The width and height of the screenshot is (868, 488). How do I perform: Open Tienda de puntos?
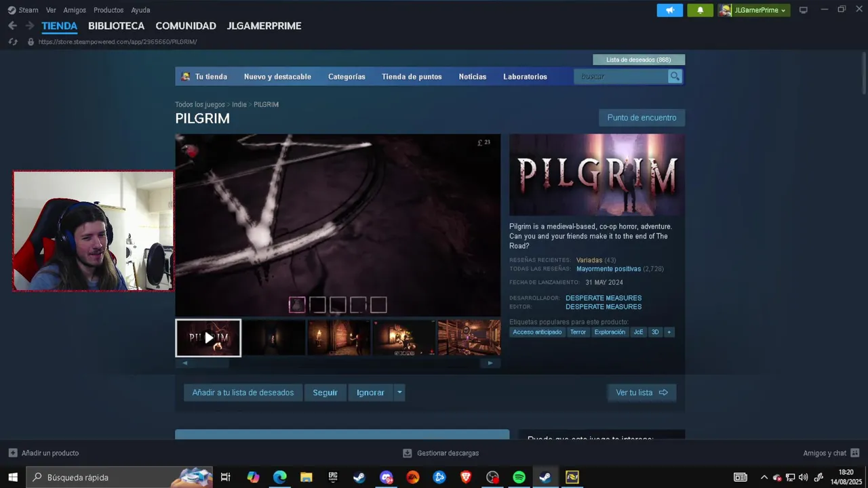click(x=412, y=77)
